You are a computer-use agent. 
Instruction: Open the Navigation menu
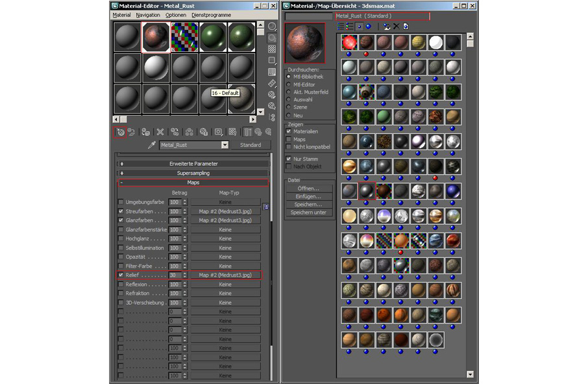(147, 15)
